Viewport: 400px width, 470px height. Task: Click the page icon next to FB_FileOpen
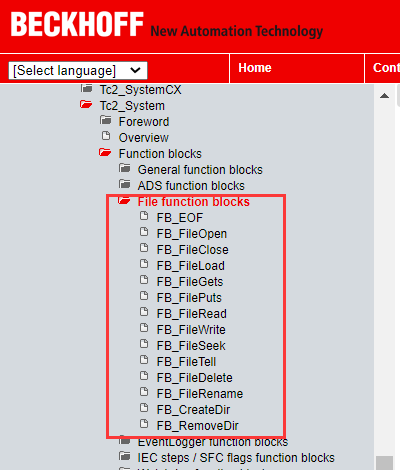[144, 232]
